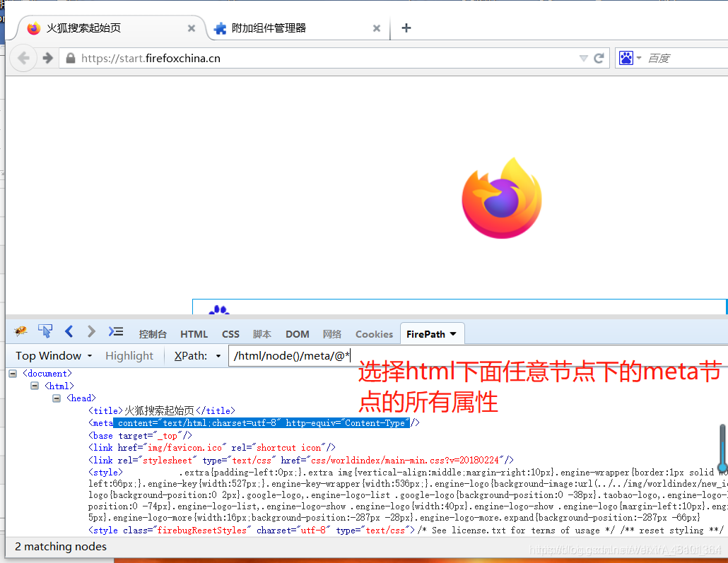Viewport: 728px width, 563px height.
Task: Click the address bar URL
Action: [x=151, y=59]
